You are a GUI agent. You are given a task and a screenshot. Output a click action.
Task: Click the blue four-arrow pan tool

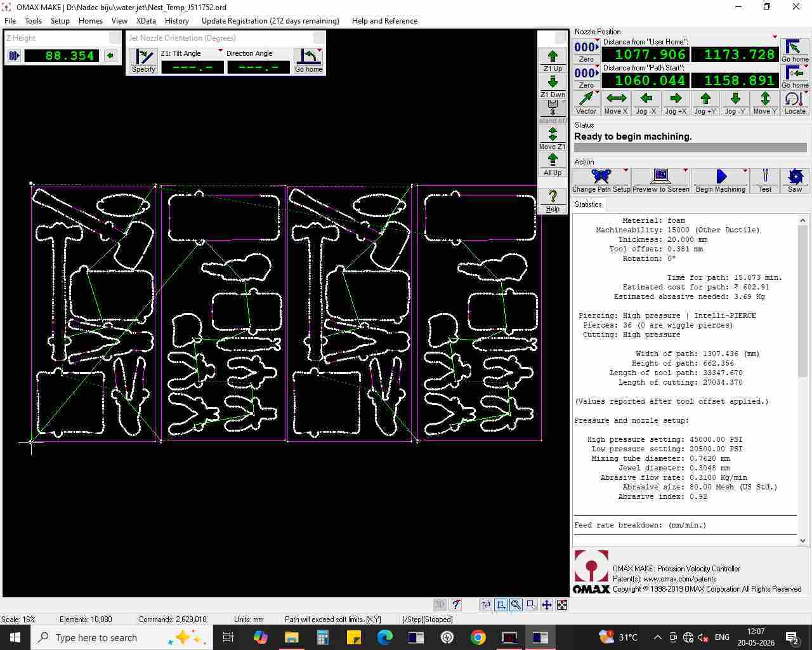pyautogui.click(x=547, y=605)
